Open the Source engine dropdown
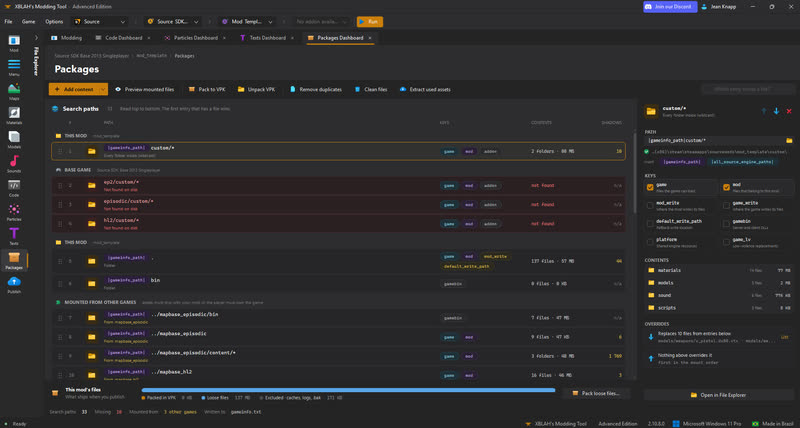The height and width of the screenshot is (428, 800). tap(99, 21)
